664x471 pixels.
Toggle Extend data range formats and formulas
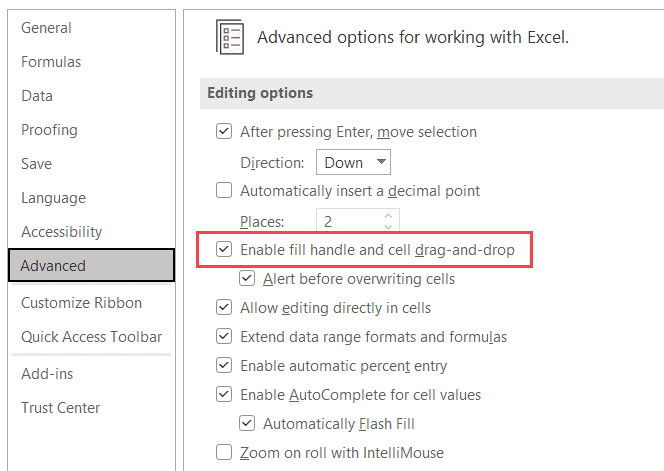tap(224, 337)
